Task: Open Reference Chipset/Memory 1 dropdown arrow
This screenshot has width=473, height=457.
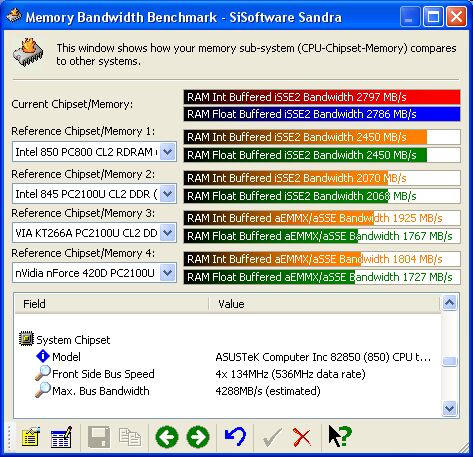Action: [168, 152]
